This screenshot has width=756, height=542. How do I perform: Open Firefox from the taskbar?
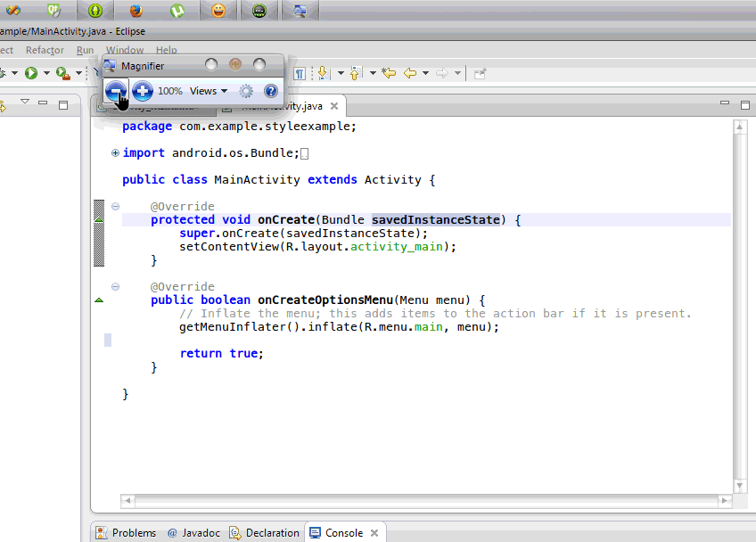[x=136, y=11]
